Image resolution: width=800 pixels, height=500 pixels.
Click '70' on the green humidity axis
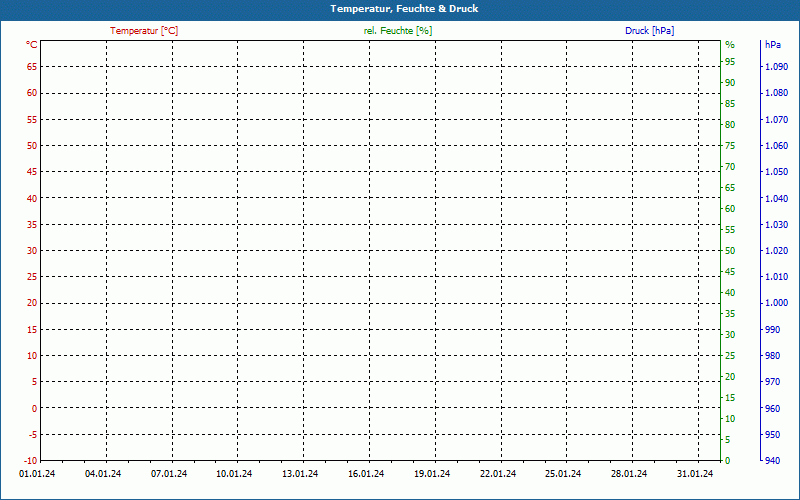point(730,167)
